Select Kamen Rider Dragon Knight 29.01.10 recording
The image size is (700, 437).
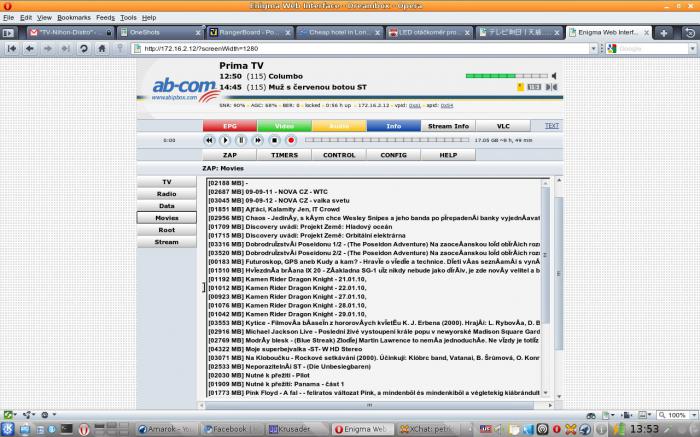coord(374,314)
